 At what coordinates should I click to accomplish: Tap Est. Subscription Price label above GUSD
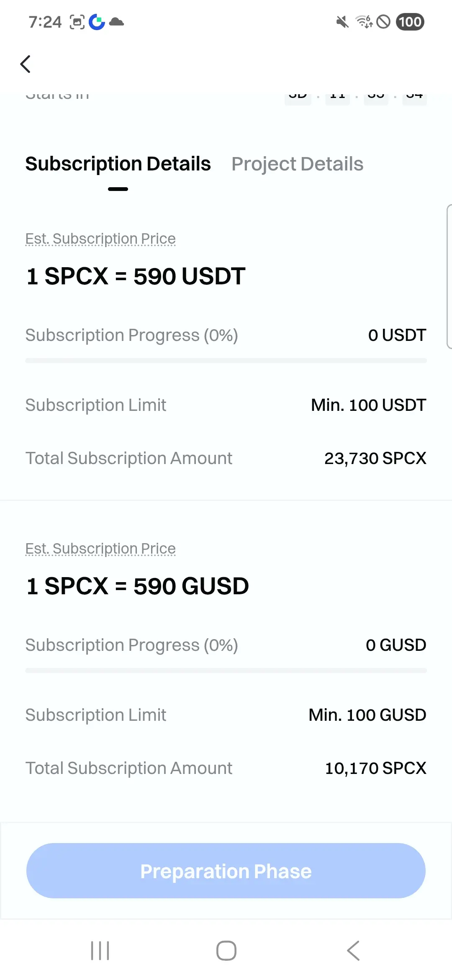(100, 549)
